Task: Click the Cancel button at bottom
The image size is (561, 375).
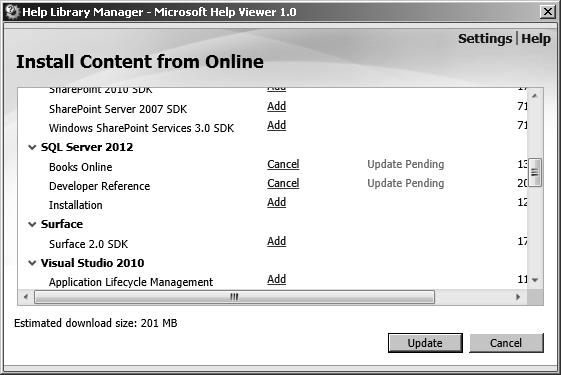Action: [506, 343]
